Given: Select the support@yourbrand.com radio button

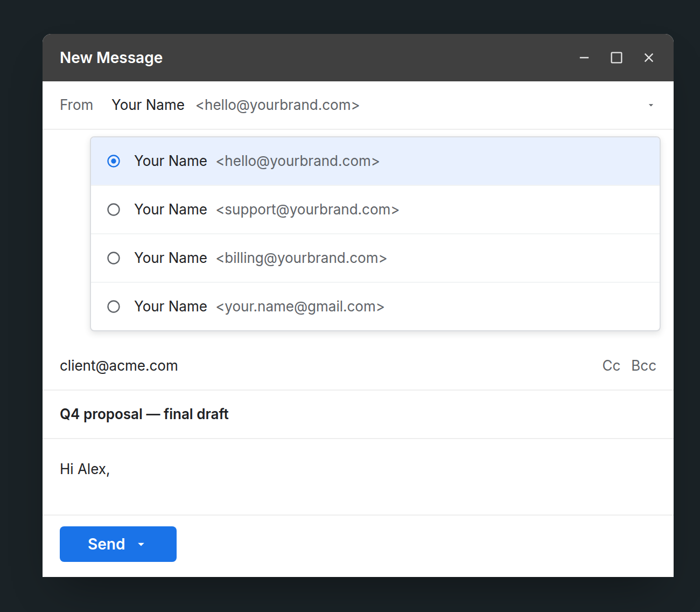Looking at the screenshot, I should 114,210.
